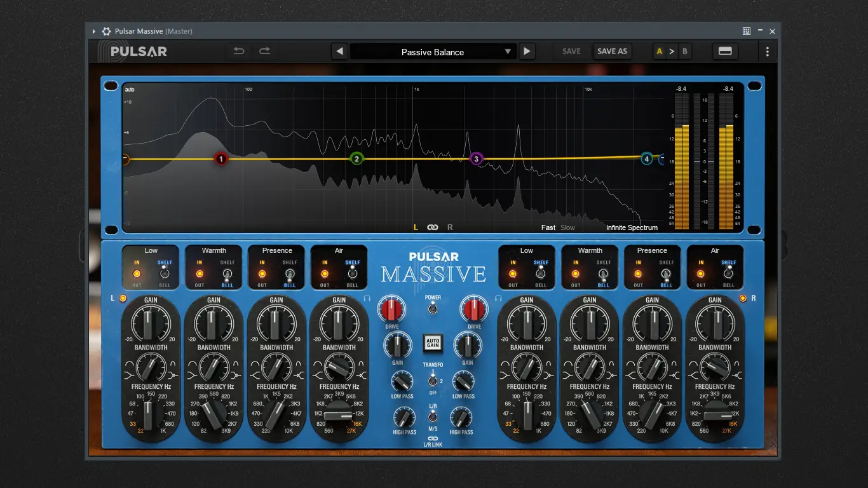This screenshot has width=868, height=488.
Task: Click the Infinite Spectrum option
Action: (632, 227)
